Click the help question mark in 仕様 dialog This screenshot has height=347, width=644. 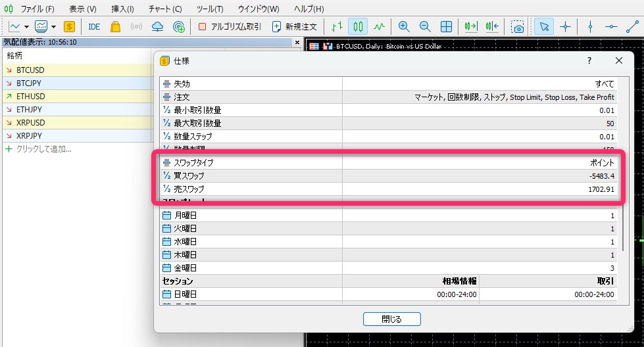point(589,60)
